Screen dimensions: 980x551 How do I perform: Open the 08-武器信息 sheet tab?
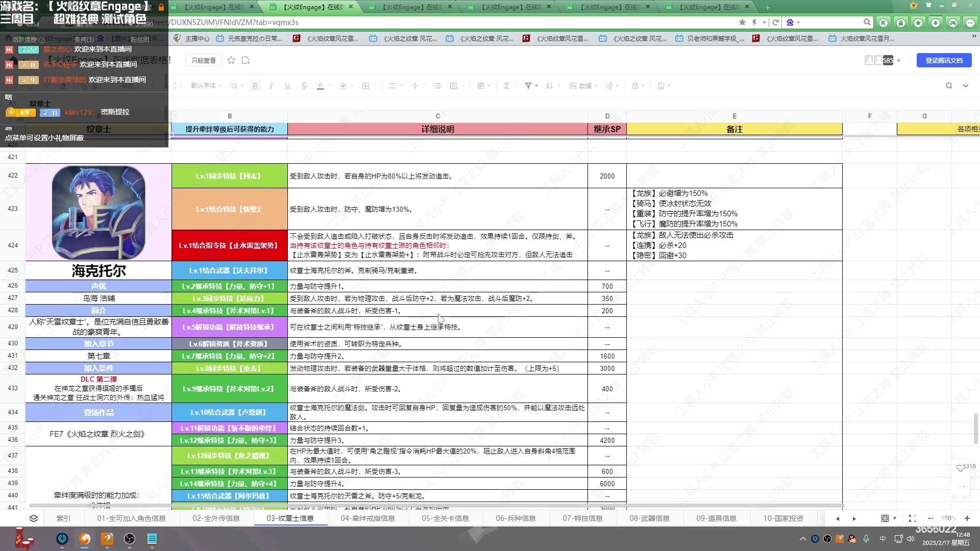click(x=649, y=518)
